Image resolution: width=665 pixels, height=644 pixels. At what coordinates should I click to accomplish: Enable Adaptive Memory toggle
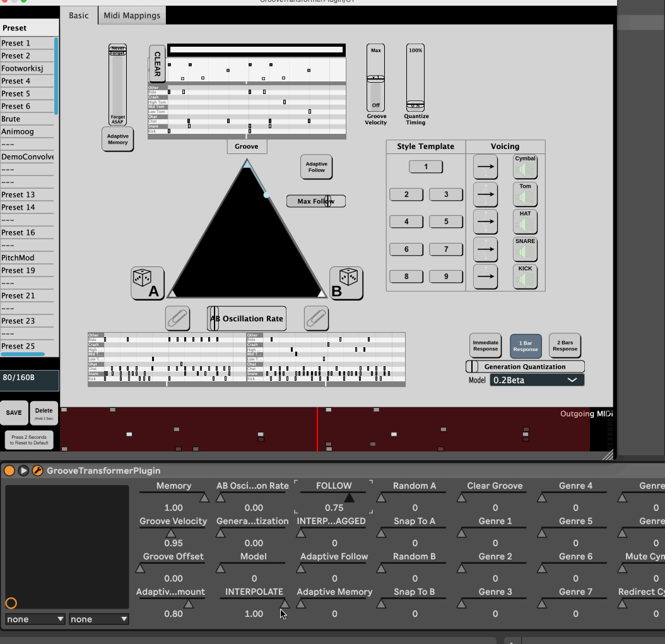(117, 139)
